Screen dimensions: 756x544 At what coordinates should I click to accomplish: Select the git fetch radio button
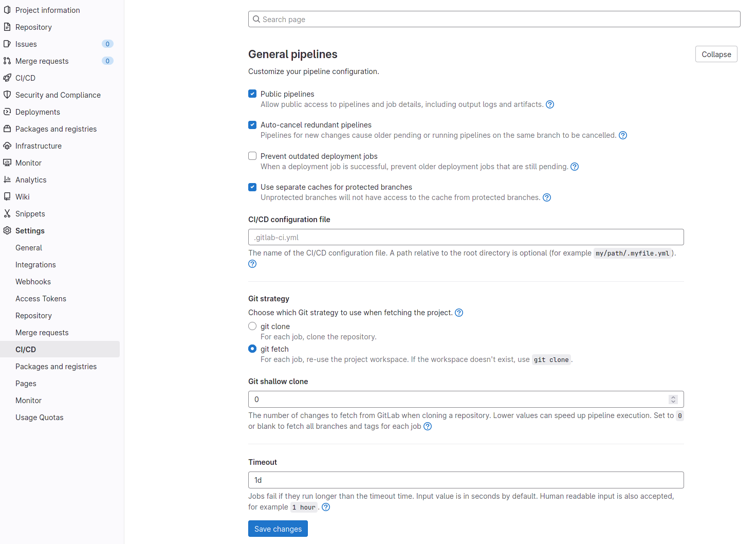[252, 349]
